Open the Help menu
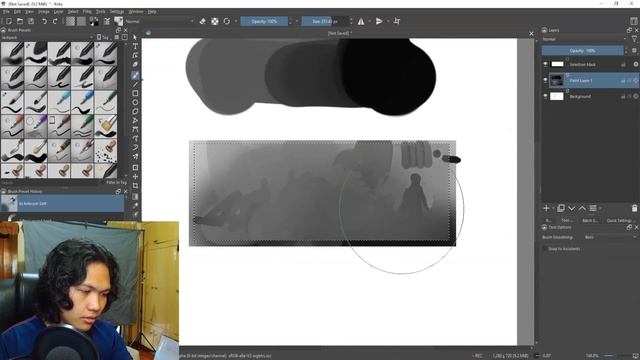Screen dimensions: 640x360 [x=152, y=12]
